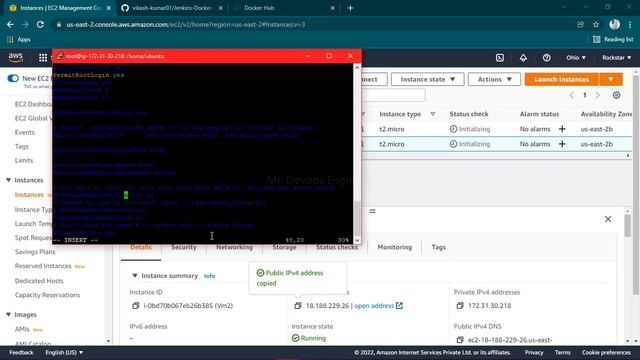Click the browser address bar URL
This screenshot has height=360, width=640.
186,24
